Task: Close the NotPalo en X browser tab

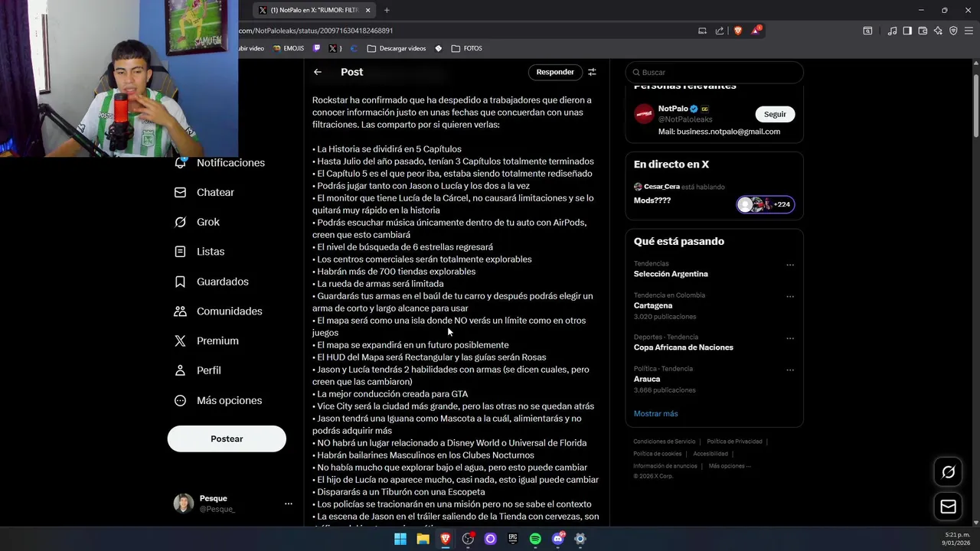Action: [x=367, y=10]
